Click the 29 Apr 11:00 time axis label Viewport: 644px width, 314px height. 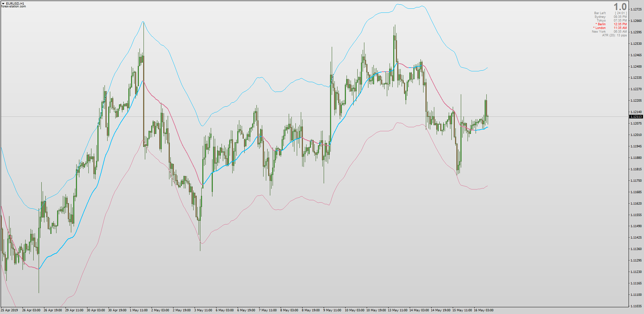coord(74,310)
